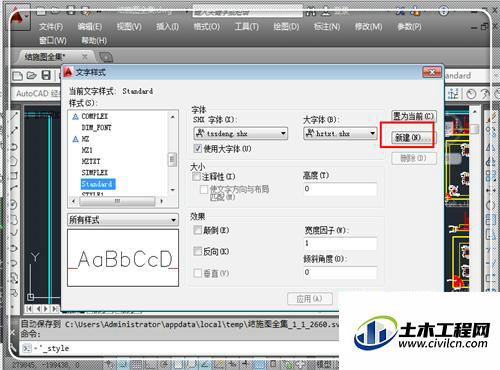Select the Make Block tool
This screenshot has width=500, height=370.
click(x=14, y=293)
